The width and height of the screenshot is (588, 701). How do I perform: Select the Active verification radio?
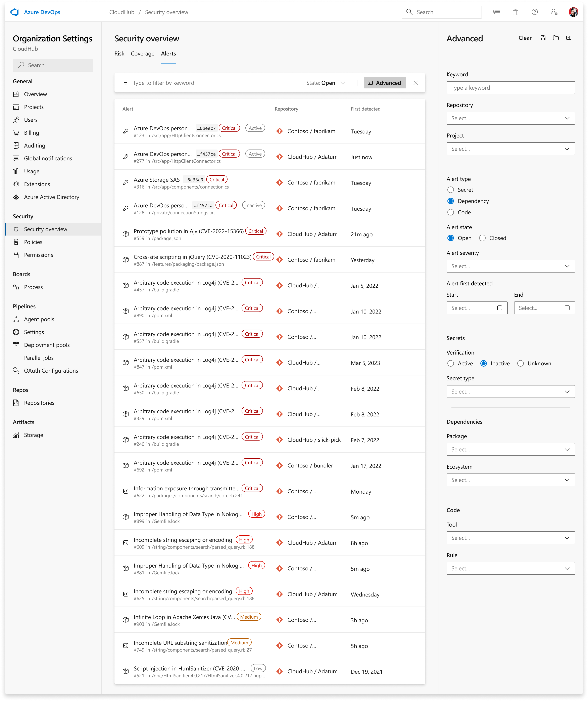tap(451, 364)
